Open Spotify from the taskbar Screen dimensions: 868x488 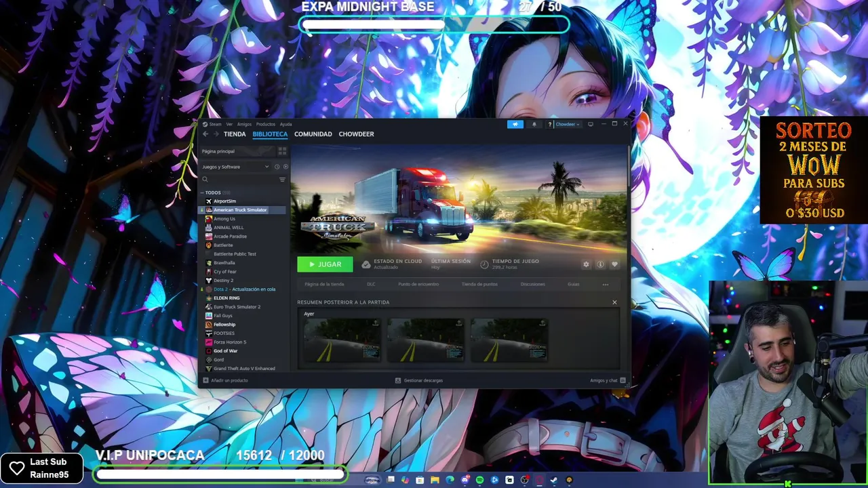[x=479, y=481]
